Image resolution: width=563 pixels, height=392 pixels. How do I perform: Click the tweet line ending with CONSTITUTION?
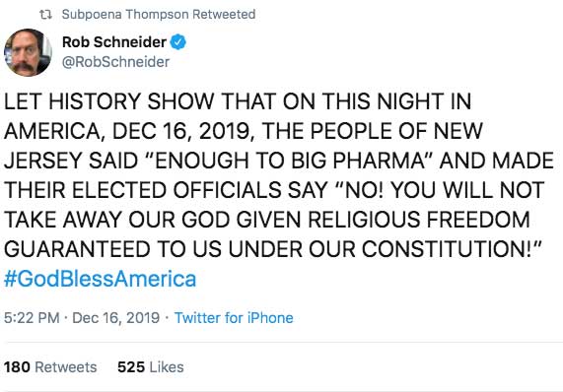point(272,249)
